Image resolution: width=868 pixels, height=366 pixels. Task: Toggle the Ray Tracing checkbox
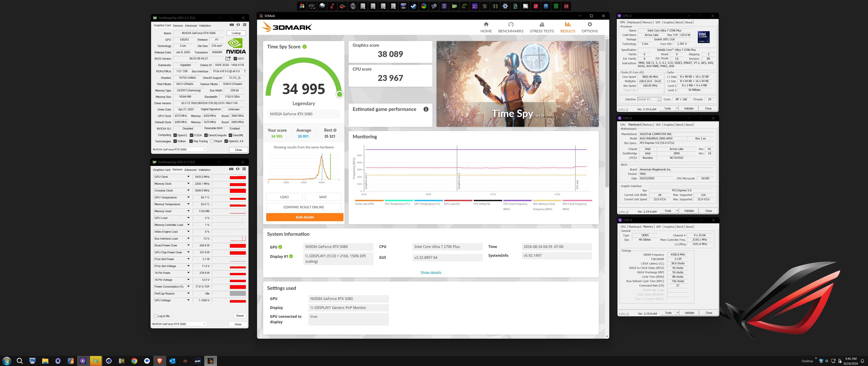coord(191,141)
